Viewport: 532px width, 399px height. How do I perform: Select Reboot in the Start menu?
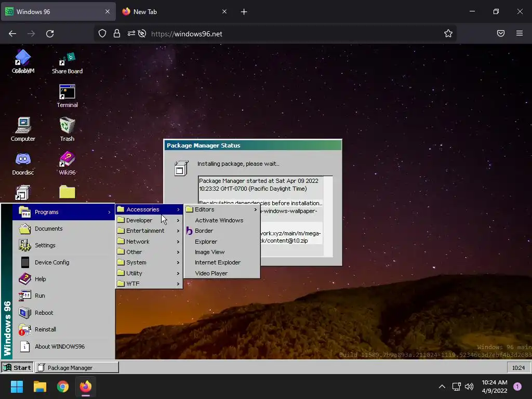pos(64,312)
